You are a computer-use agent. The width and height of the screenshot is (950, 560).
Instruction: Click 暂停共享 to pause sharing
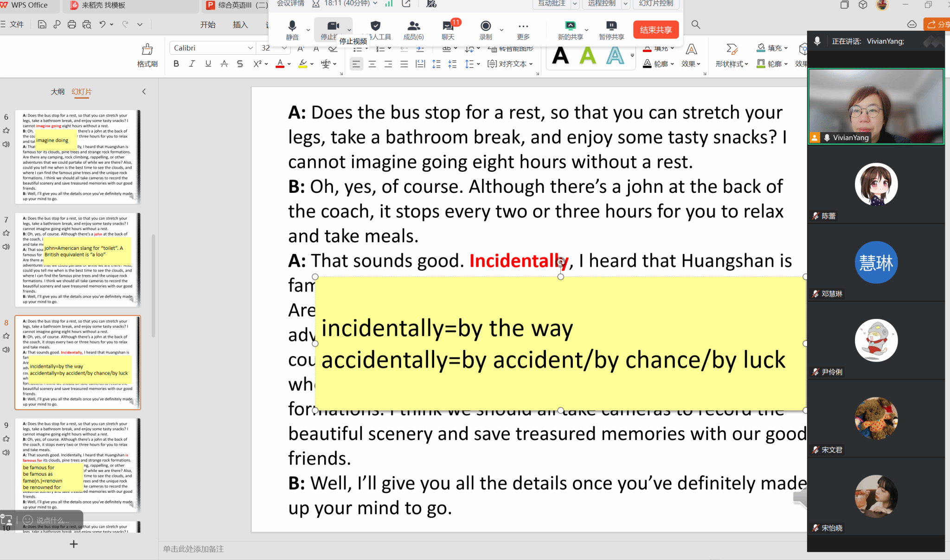coord(611,29)
